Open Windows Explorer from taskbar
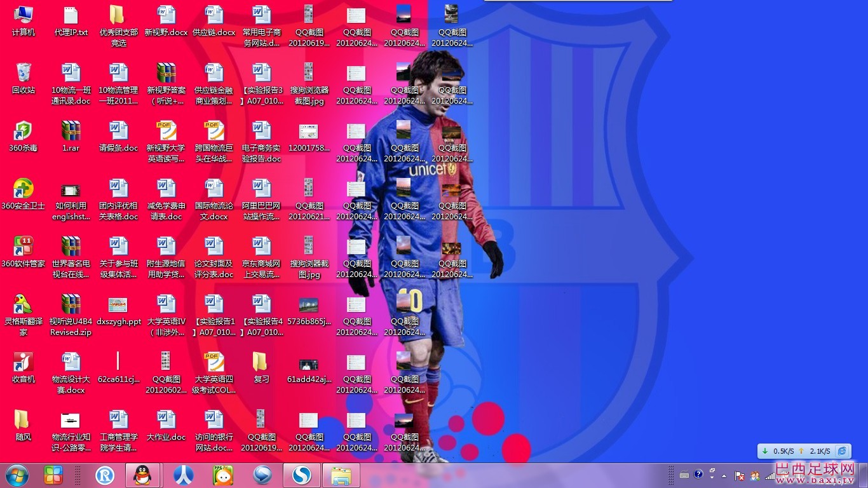The image size is (868, 488). click(341, 475)
